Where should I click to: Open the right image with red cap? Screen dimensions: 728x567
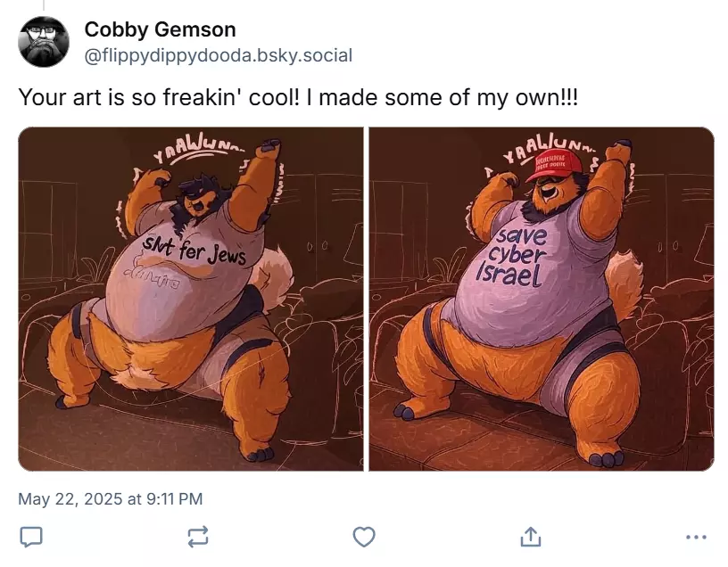tap(542, 299)
